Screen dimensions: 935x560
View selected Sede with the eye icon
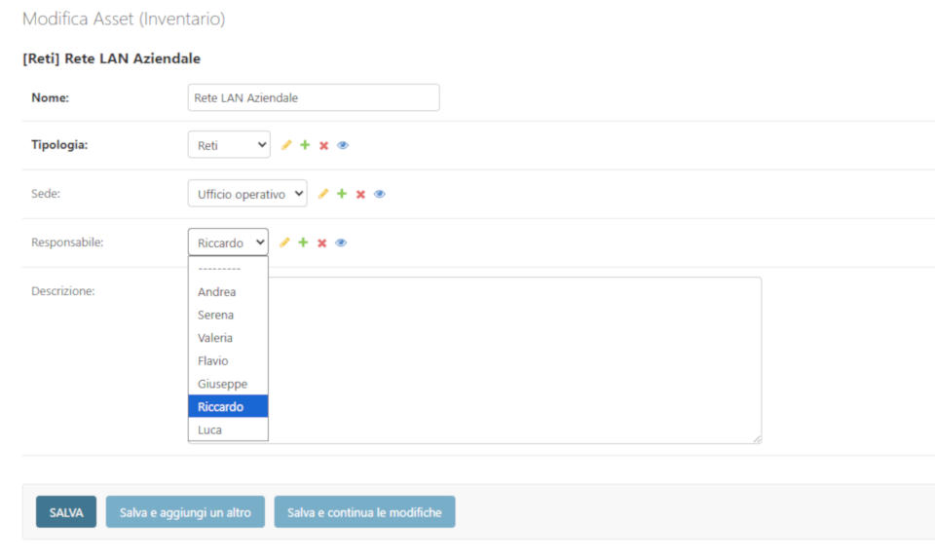[x=380, y=194]
